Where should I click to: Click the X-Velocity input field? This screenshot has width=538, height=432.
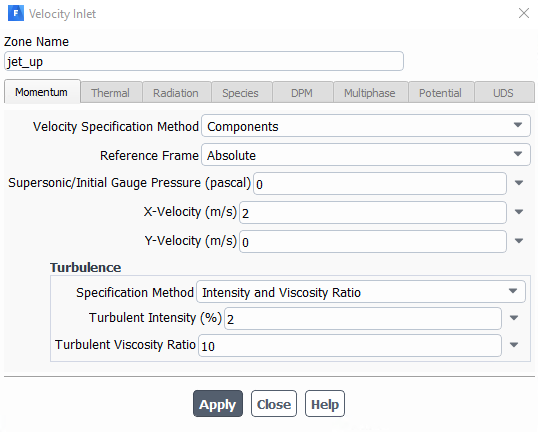point(373,212)
